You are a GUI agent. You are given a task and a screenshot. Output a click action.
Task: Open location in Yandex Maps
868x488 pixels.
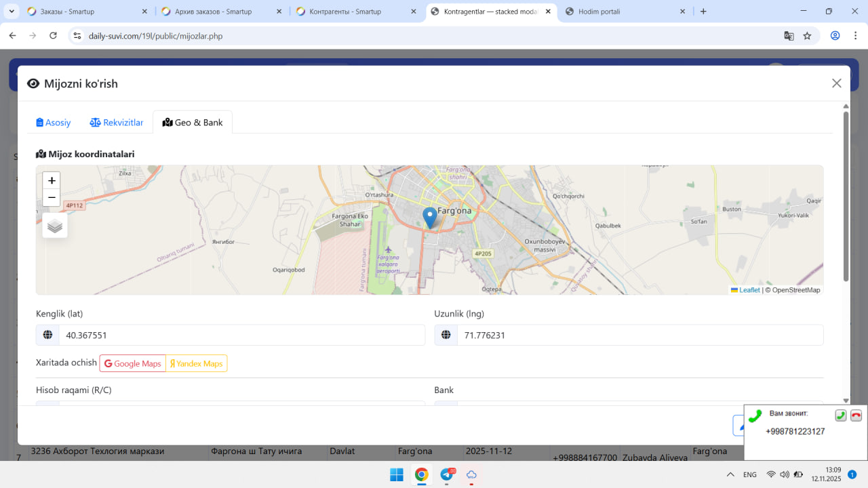coord(196,363)
